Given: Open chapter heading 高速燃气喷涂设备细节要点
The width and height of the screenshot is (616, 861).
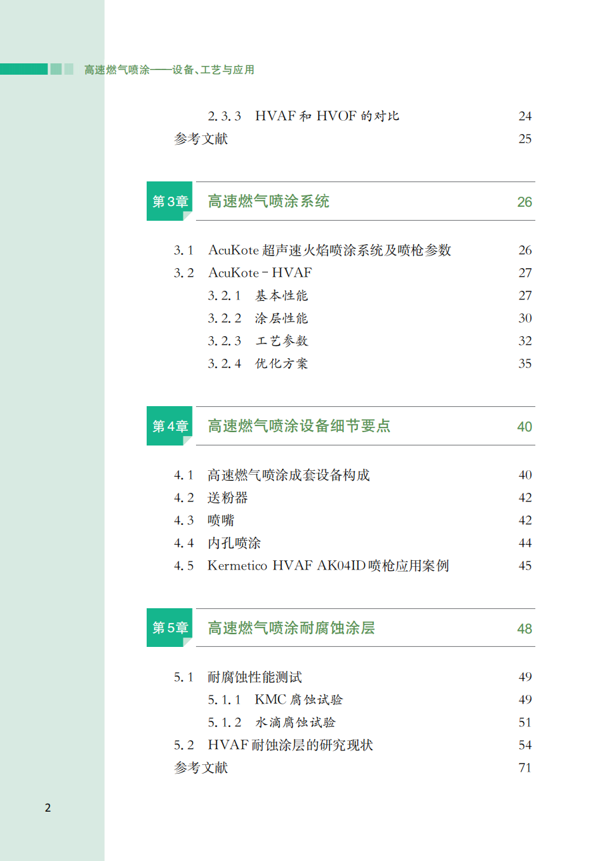Looking at the screenshot, I should click(x=299, y=426).
